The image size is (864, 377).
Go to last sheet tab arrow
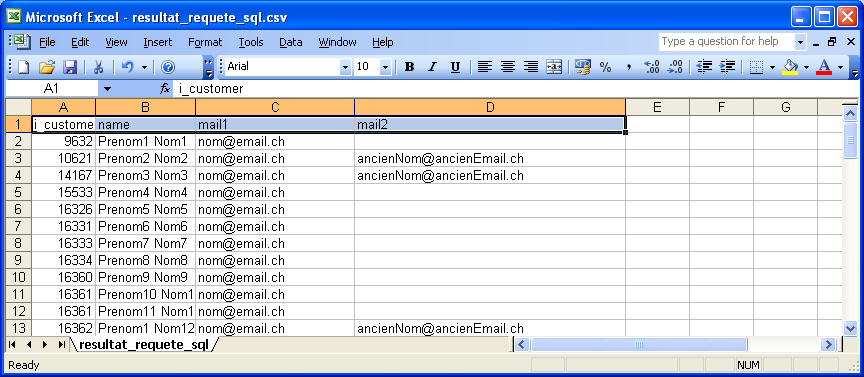[x=61, y=345]
